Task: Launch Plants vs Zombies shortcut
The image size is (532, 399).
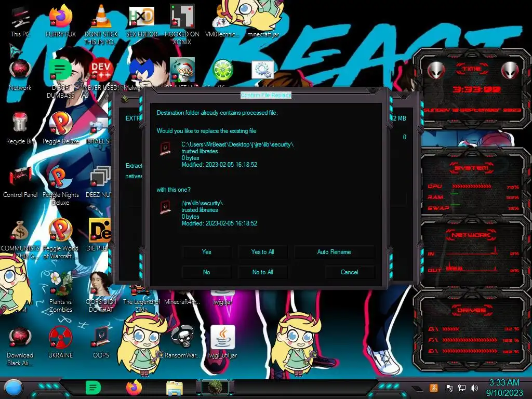Action: (x=61, y=292)
